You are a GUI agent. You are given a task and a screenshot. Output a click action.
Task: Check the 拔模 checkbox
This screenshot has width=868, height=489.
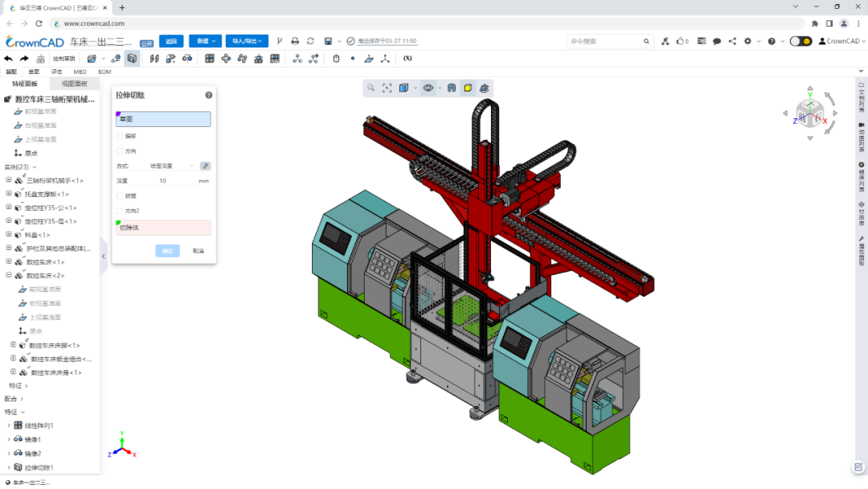point(120,196)
